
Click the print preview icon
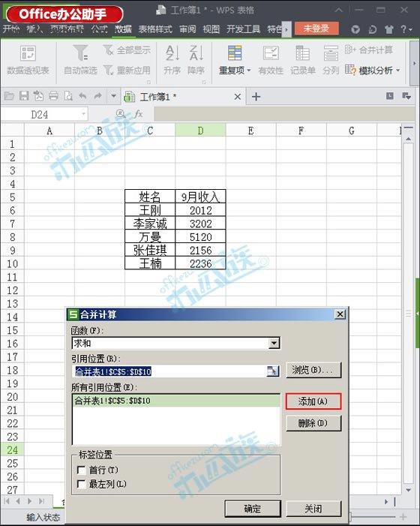pos(68,96)
